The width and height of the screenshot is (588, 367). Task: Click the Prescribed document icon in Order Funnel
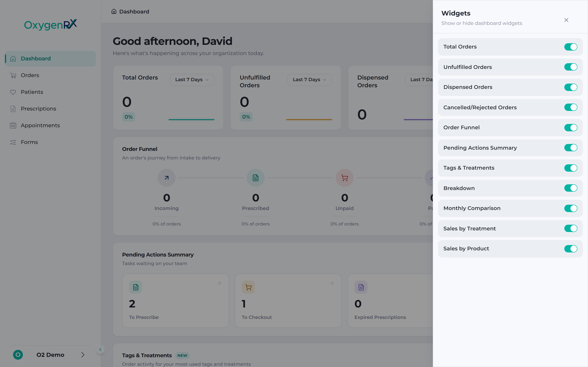click(x=255, y=178)
